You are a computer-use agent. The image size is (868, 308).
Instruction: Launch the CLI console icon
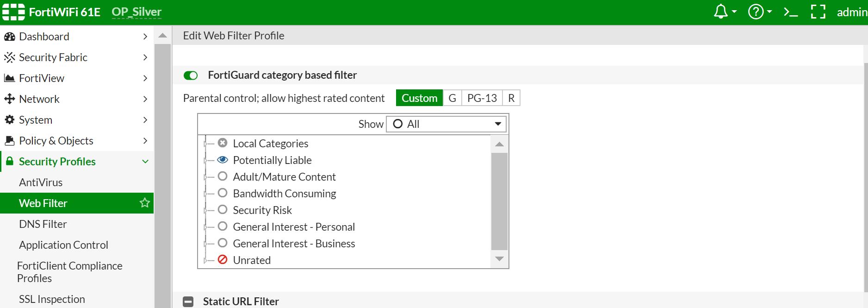coord(791,12)
